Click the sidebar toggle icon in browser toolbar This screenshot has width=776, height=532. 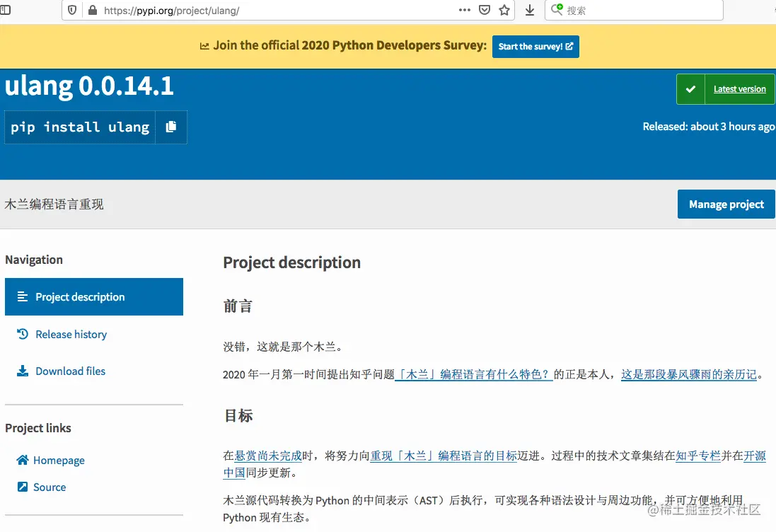pos(5,10)
